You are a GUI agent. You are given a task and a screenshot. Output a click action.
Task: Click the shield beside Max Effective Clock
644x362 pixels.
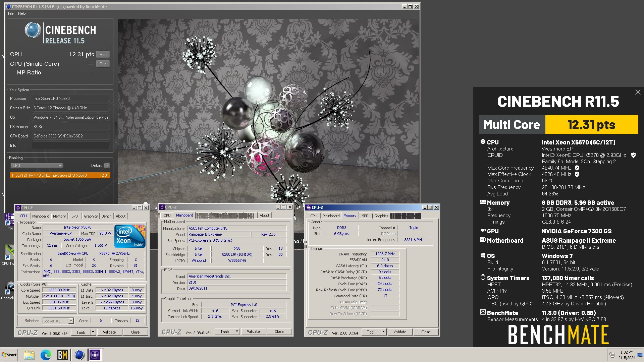(x=577, y=174)
